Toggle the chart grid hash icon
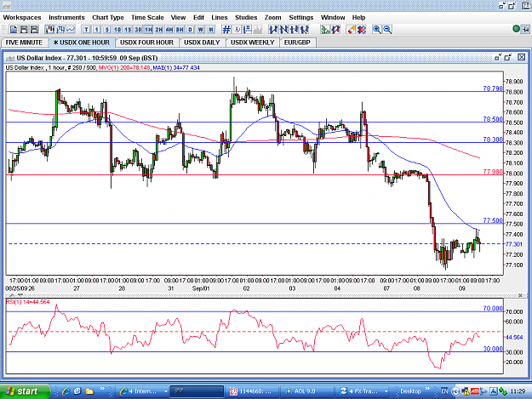The image size is (532, 399). (226, 30)
